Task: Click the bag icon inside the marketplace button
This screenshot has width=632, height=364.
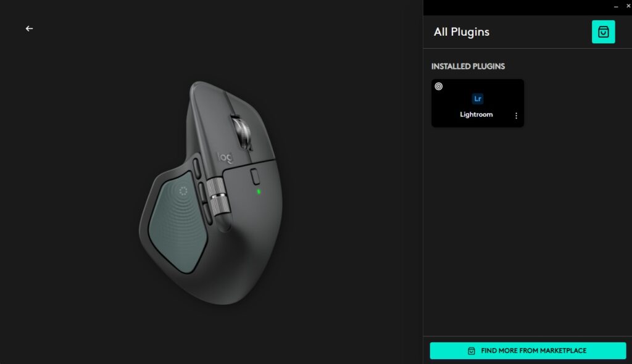Action: [471, 351]
